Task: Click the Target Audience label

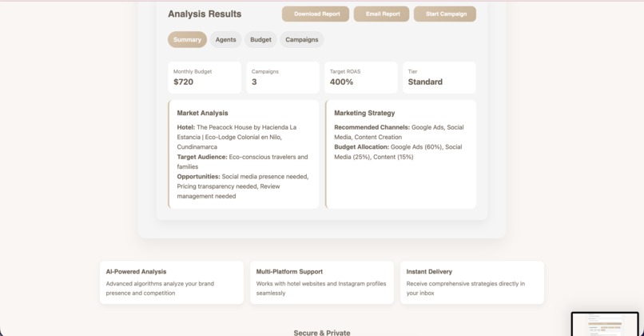Action: coord(202,157)
